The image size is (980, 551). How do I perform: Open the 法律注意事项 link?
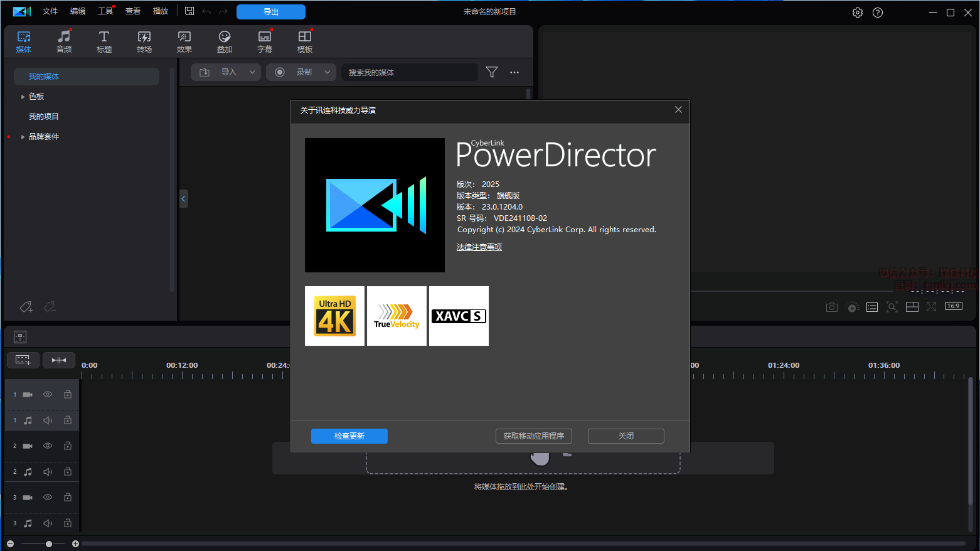click(x=479, y=247)
